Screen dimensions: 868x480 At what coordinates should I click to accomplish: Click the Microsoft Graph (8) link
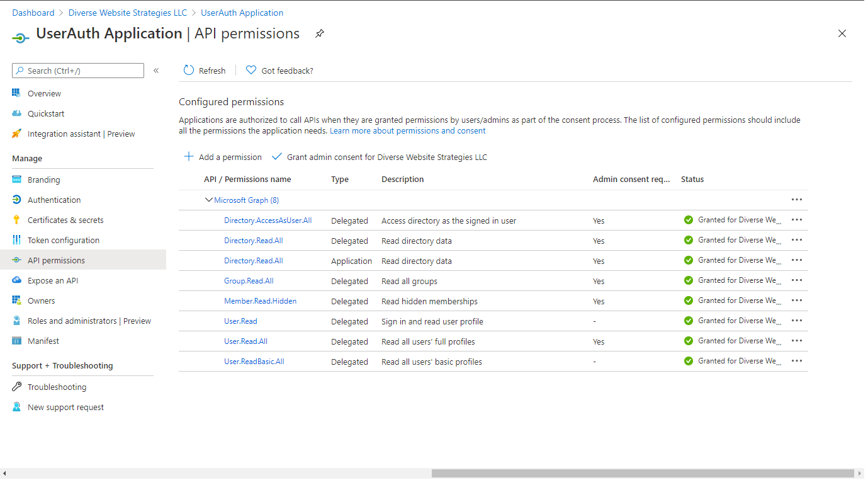[x=247, y=200]
